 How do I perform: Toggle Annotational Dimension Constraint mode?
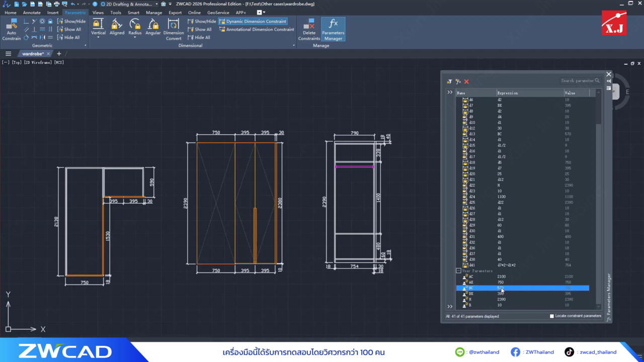click(x=257, y=29)
